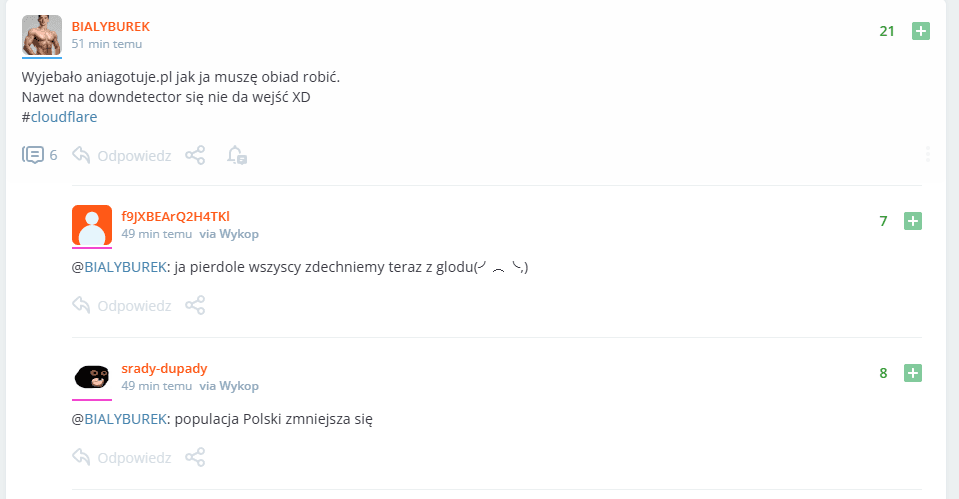The height and width of the screenshot is (499, 959).
Task: Open the #cloudflare hashtag link
Action: click(x=59, y=117)
